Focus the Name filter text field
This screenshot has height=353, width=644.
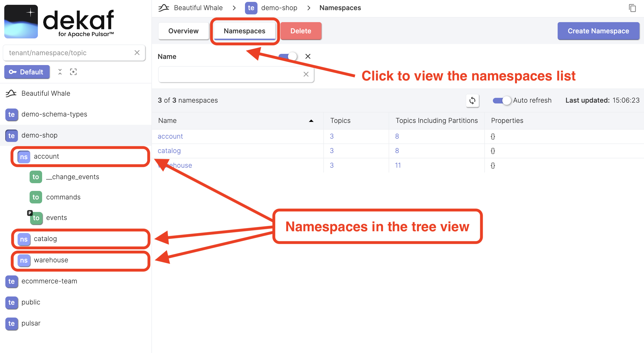click(x=236, y=74)
